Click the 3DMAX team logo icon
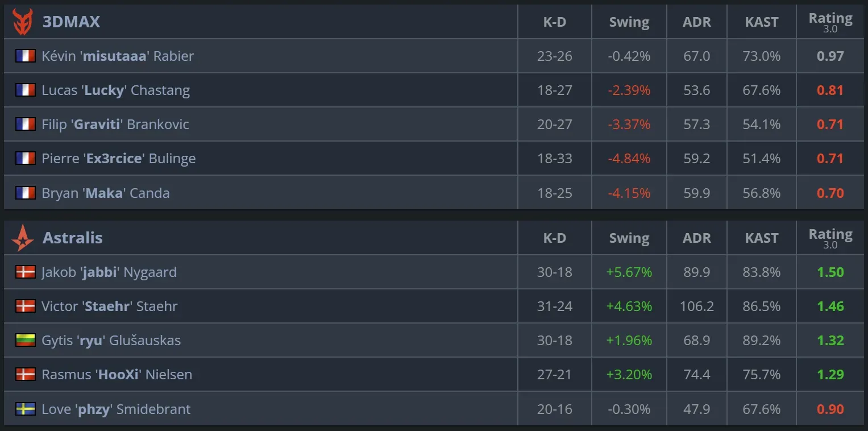868x431 pixels. click(23, 22)
